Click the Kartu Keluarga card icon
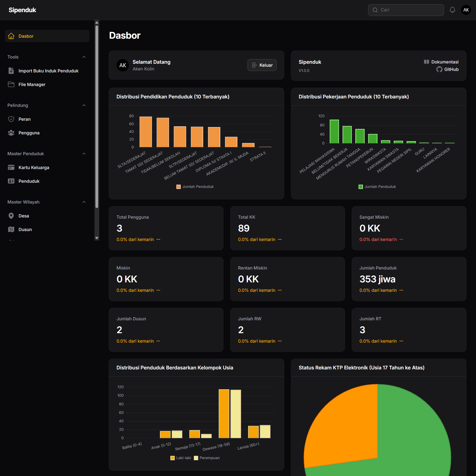The height and width of the screenshot is (476, 476). point(11,167)
